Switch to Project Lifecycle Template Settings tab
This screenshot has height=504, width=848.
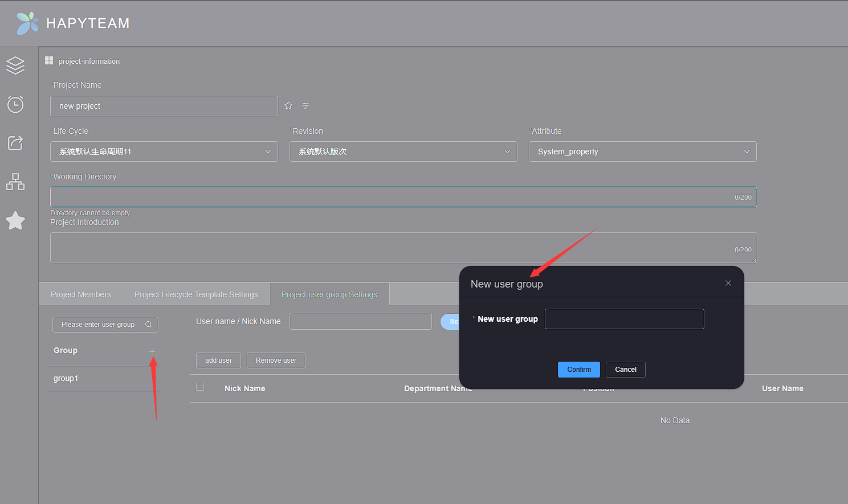pyautogui.click(x=196, y=294)
